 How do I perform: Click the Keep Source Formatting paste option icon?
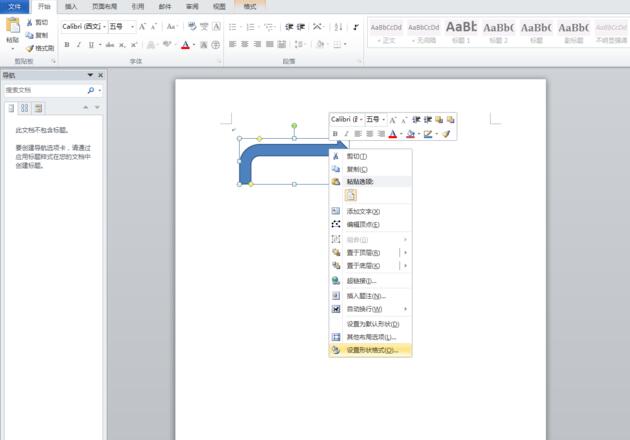(x=351, y=195)
